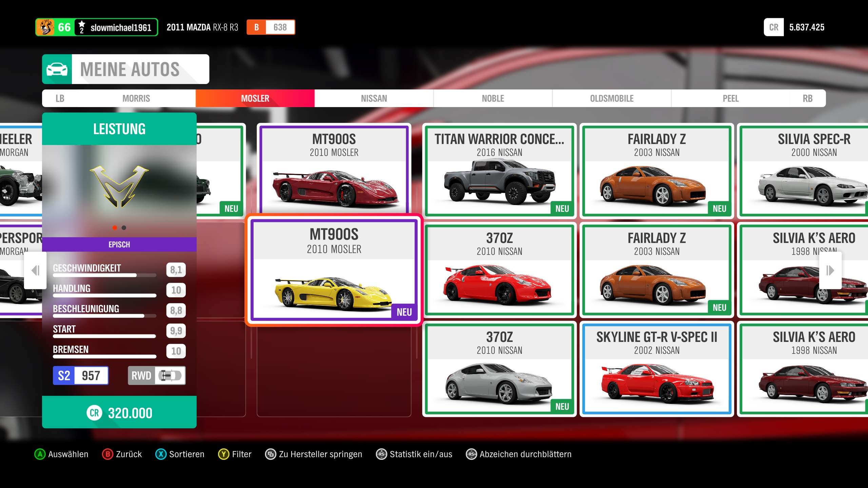Select the first orange page indicator dot
The height and width of the screenshot is (488, 868).
coord(115,228)
